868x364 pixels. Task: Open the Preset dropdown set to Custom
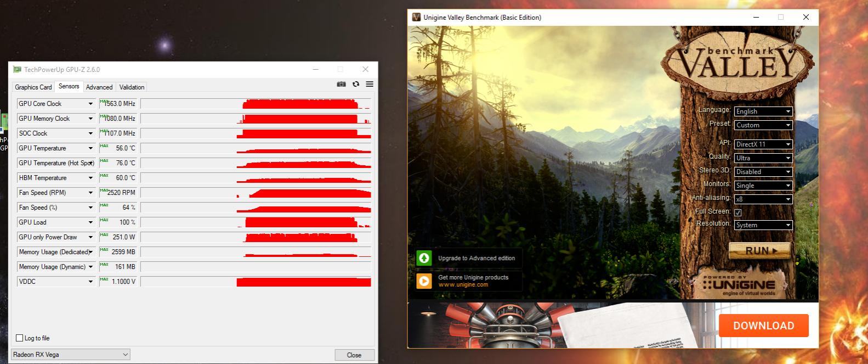coord(763,125)
